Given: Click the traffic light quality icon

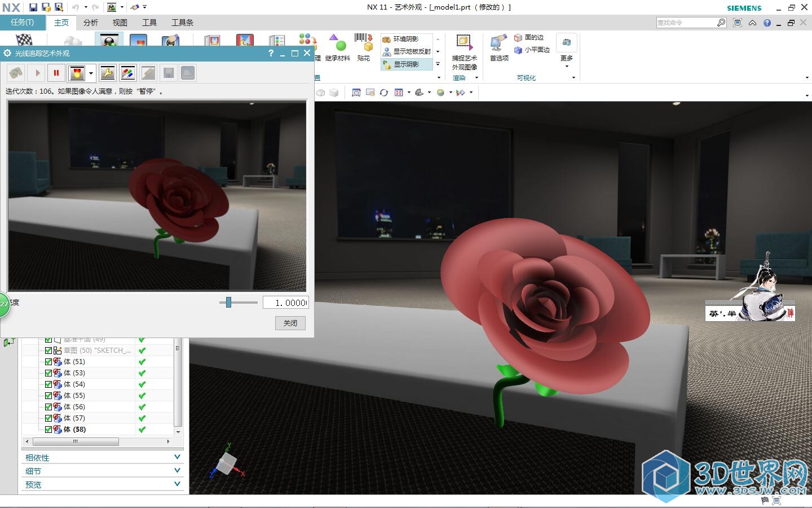Looking at the screenshot, I should pyautogui.click(x=77, y=73).
